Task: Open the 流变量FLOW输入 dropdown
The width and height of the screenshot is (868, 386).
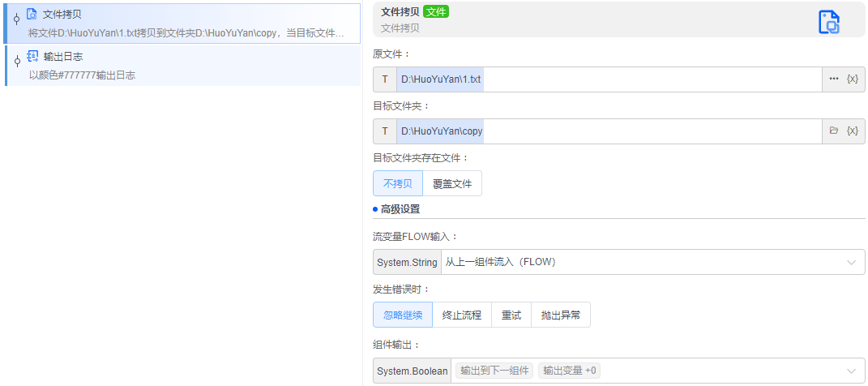Action: pos(652,262)
